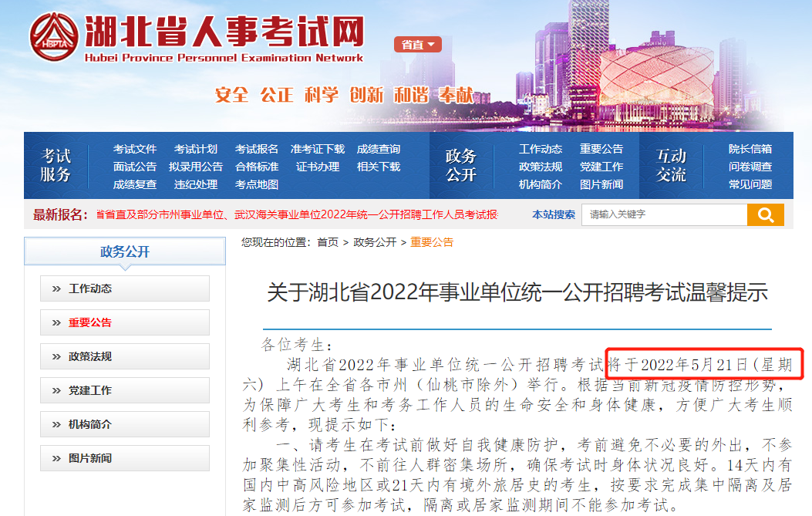
Task: Go to 考试报名 page
Action: click(x=256, y=149)
